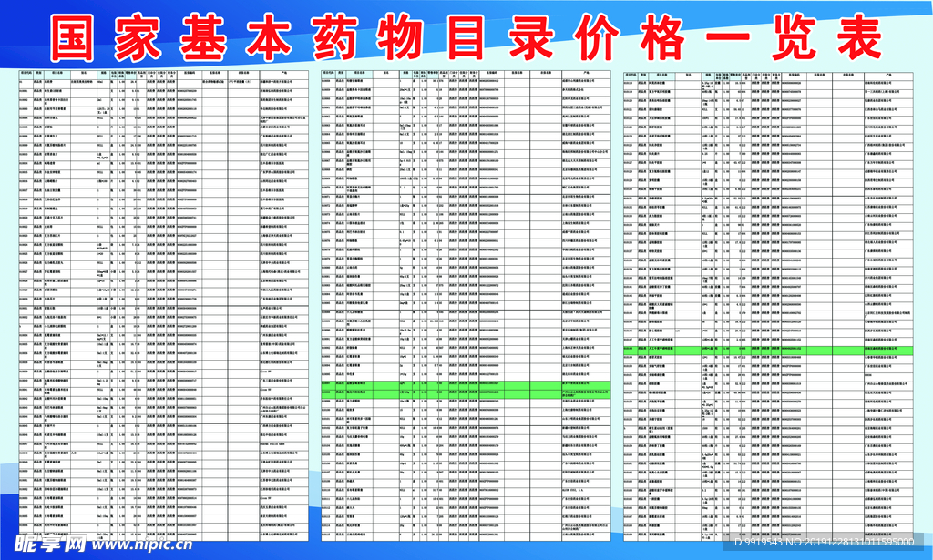Click the blue header bar of the middle table
Screen dimensions: 933x560
(465, 74)
